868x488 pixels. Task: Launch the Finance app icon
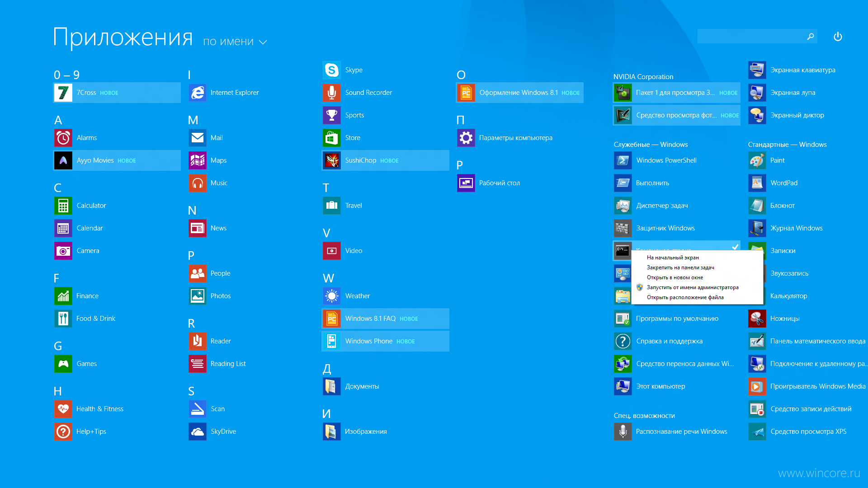pyautogui.click(x=63, y=296)
